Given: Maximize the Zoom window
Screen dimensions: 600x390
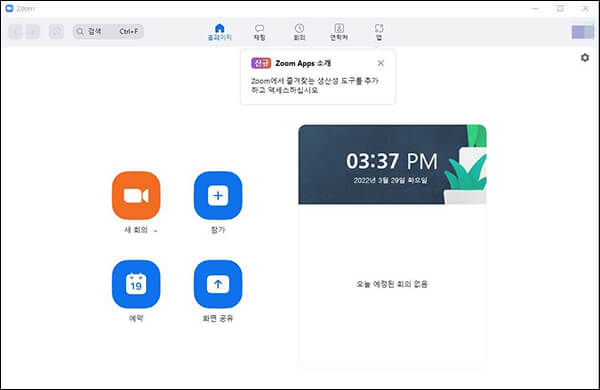Looking at the screenshot, I should coord(560,8).
